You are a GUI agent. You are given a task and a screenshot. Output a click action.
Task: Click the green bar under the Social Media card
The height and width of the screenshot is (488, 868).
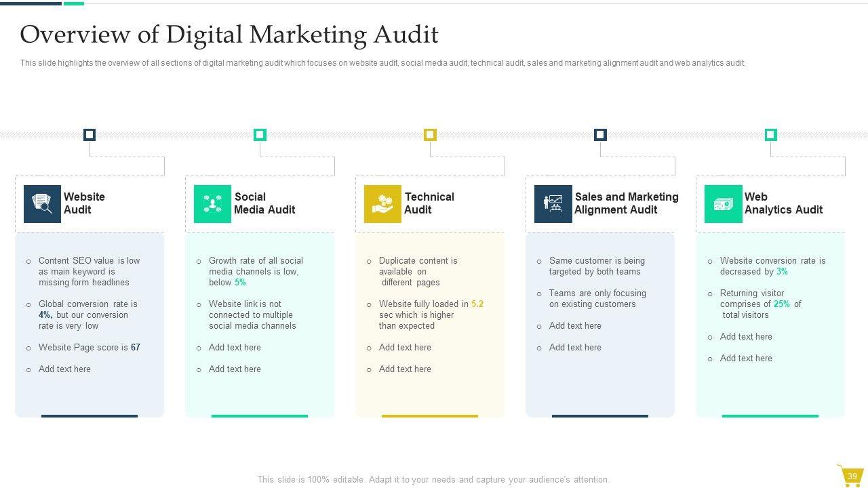pyautogui.click(x=260, y=416)
